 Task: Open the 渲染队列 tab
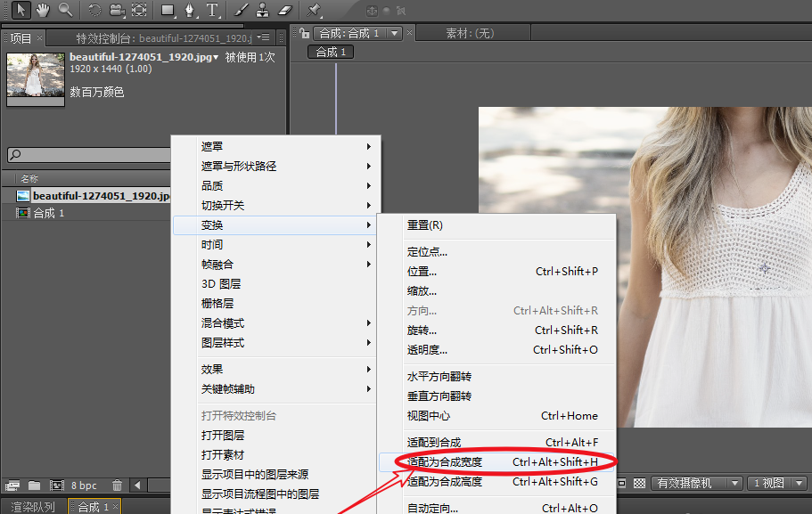click(x=33, y=507)
